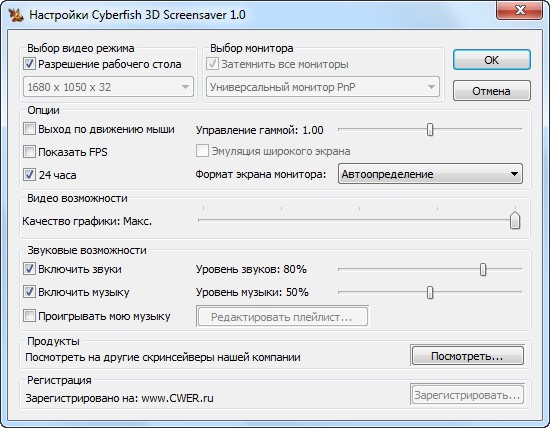550x428 pixels.
Task: Close the settings window with the X button
Action: pyautogui.click(x=520, y=10)
